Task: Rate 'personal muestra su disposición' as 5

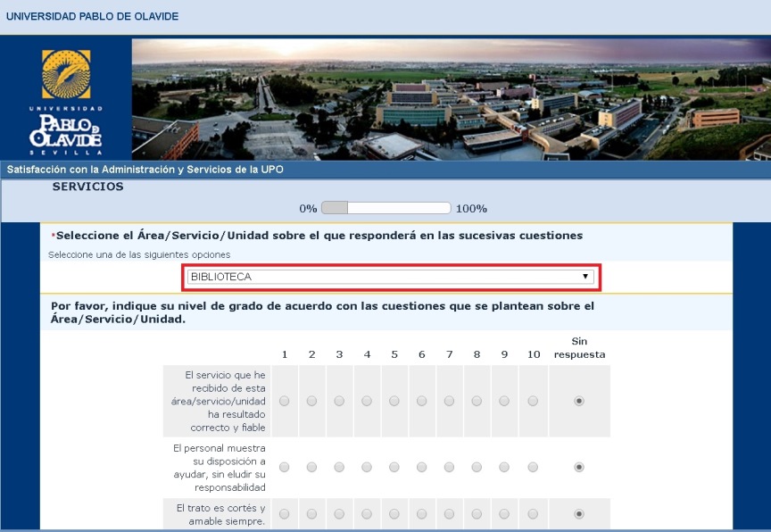Action: tap(394, 467)
